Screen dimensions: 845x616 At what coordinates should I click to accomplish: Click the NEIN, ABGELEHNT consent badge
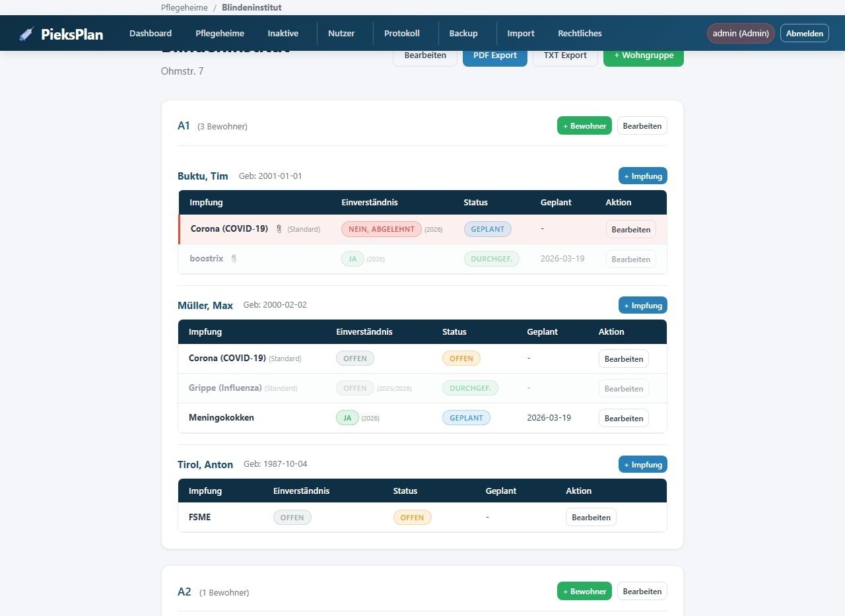coord(381,229)
